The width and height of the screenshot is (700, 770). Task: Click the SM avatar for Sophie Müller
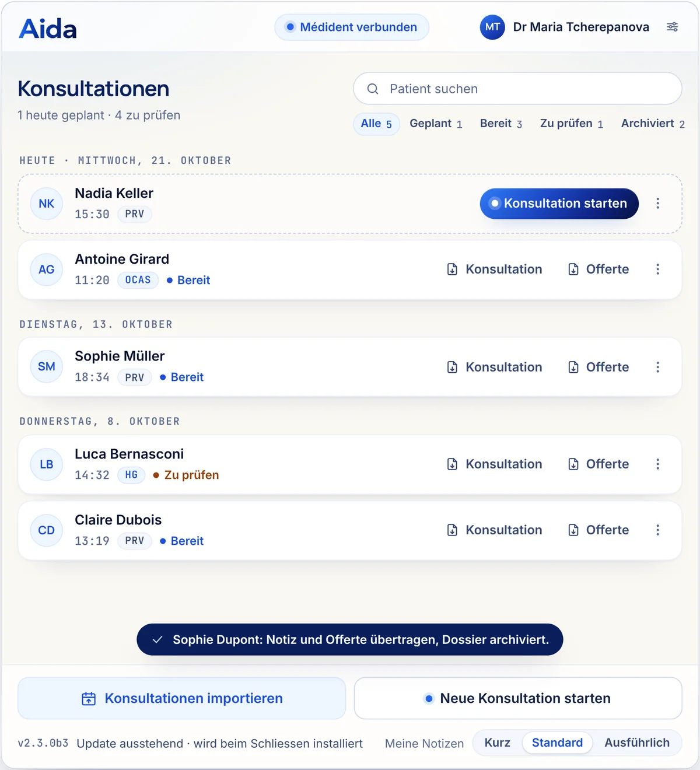coord(47,366)
